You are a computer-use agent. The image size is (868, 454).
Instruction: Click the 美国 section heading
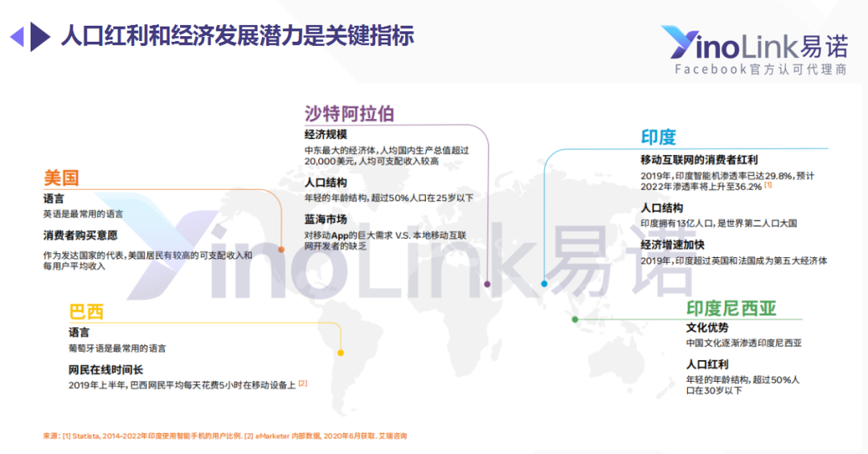click(61, 178)
